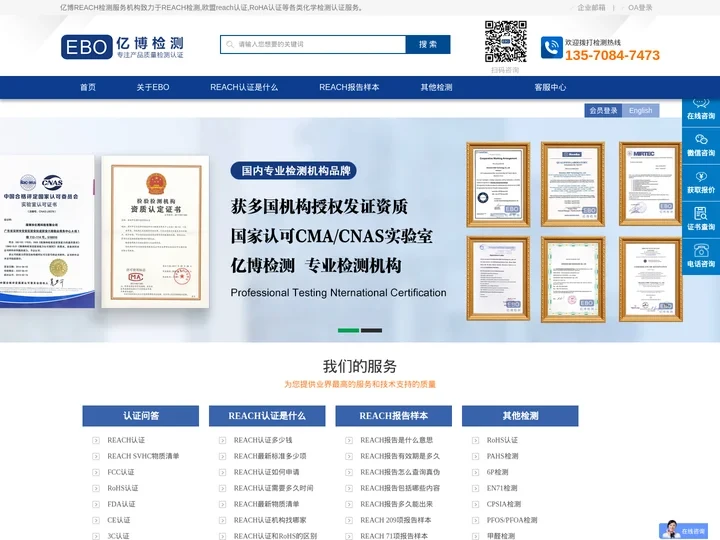Open RoHS认证 link under 认证问答
Screen dimensions: 720x540
tap(123, 488)
